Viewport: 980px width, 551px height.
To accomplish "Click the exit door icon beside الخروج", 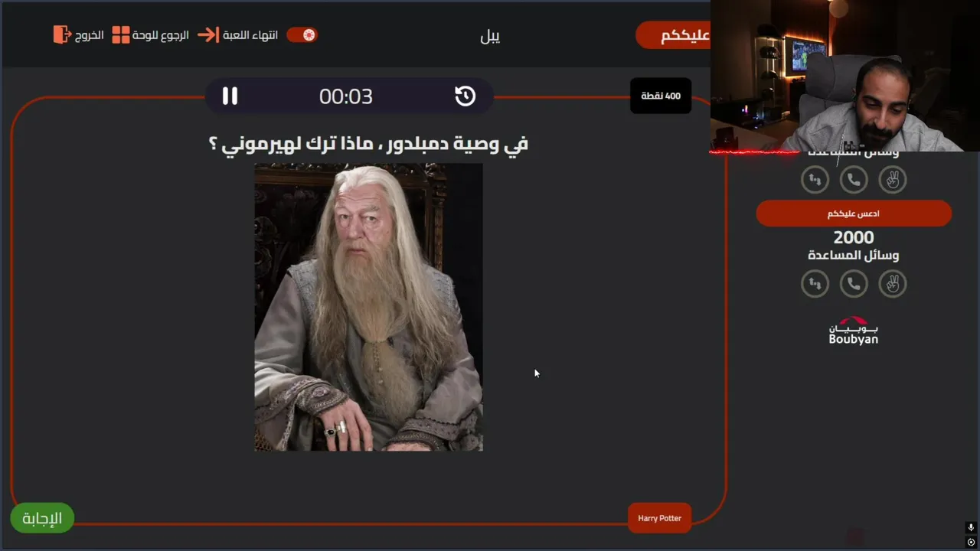I will coord(62,34).
